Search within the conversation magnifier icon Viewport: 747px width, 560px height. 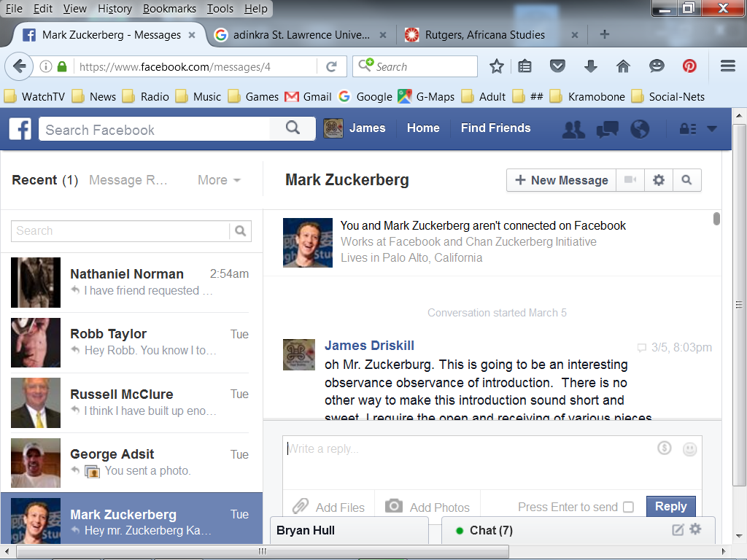686,180
